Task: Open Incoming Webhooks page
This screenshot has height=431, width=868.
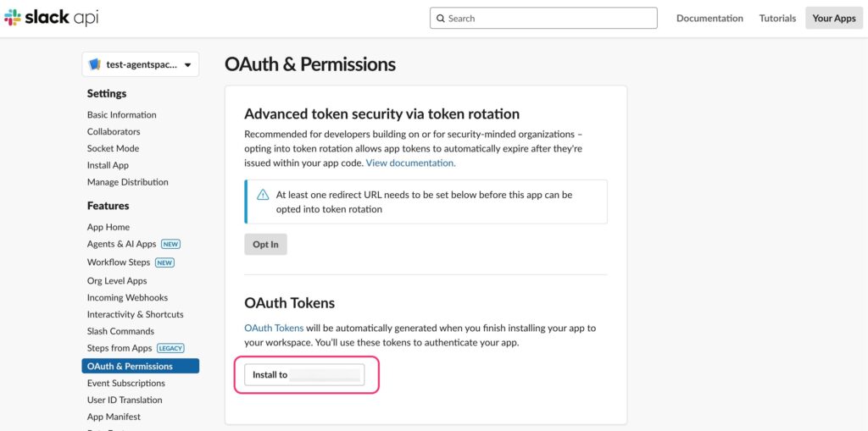Action: click(127, 298)
